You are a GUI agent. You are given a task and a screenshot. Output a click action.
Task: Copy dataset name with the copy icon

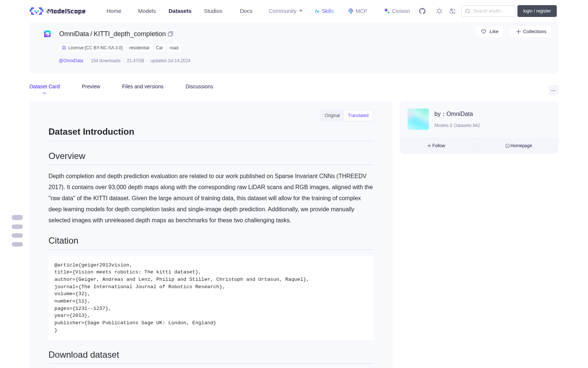point(171,34)
